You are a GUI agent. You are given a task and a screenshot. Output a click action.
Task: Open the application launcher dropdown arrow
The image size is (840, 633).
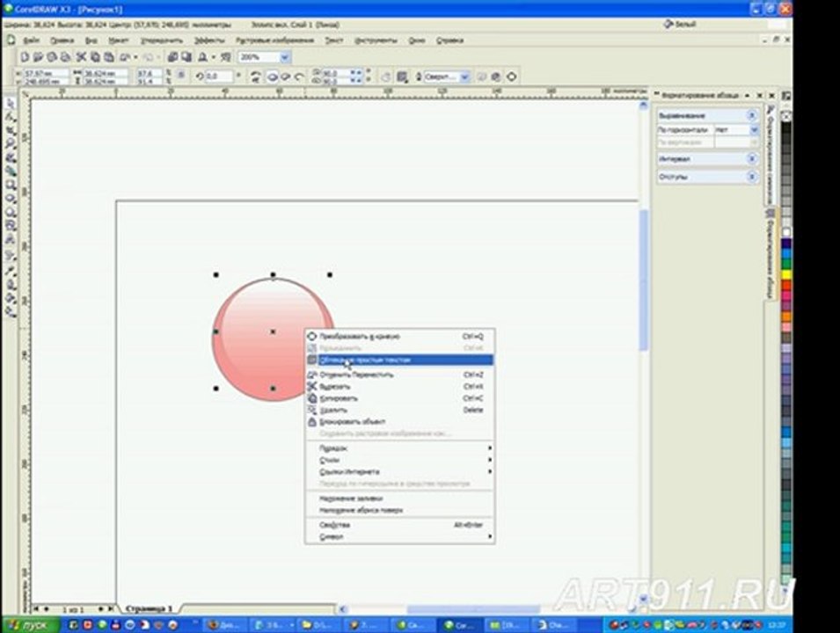click(213, 57)
